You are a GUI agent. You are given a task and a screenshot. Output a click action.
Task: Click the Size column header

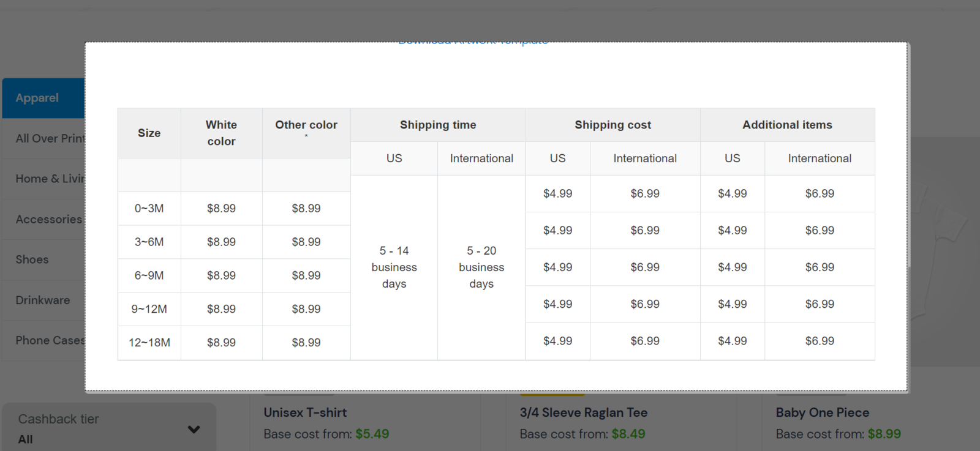point(149,133)
